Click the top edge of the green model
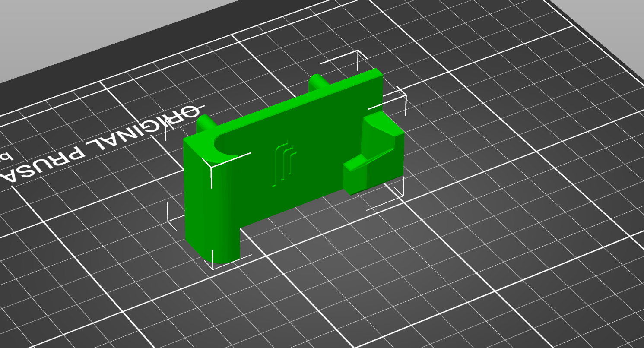This screenshot has width=644, height=348. pos(294,103)
